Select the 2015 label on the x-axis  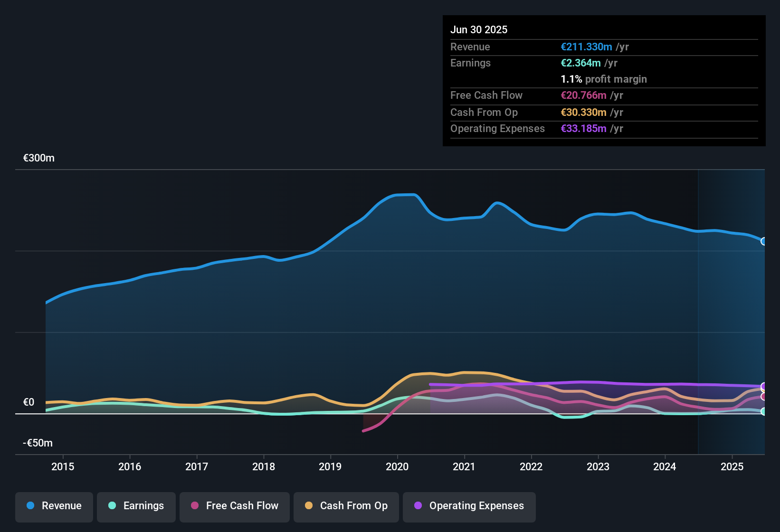63,466
